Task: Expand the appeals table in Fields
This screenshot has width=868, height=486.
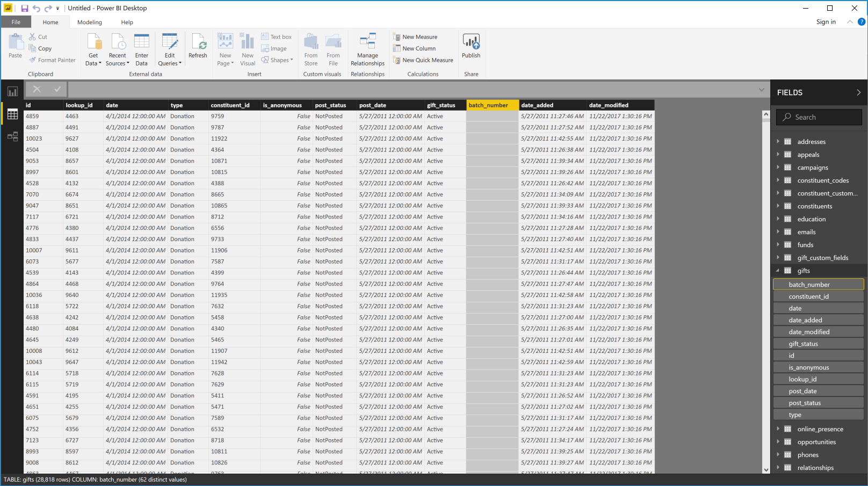Action: point(777,155)
